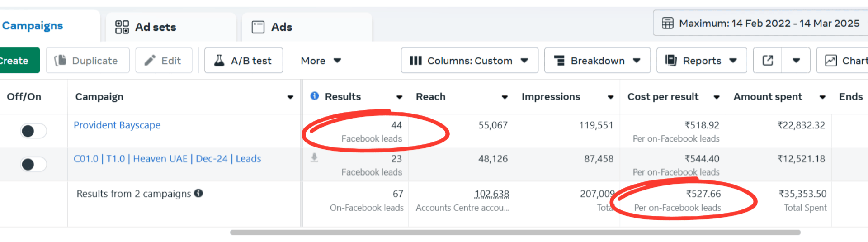
Task: Switch to the Ads tab
Action: pyautogui.click(x=272, y=27)
